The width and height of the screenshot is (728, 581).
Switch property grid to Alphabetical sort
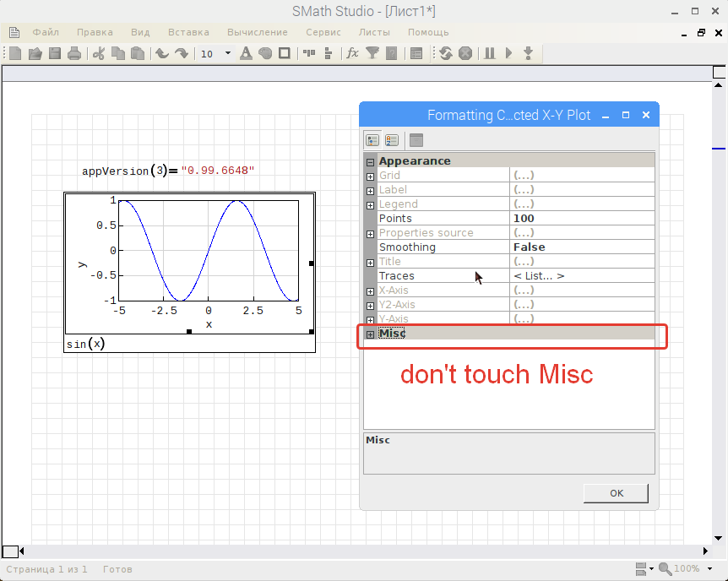coord(392,140)
